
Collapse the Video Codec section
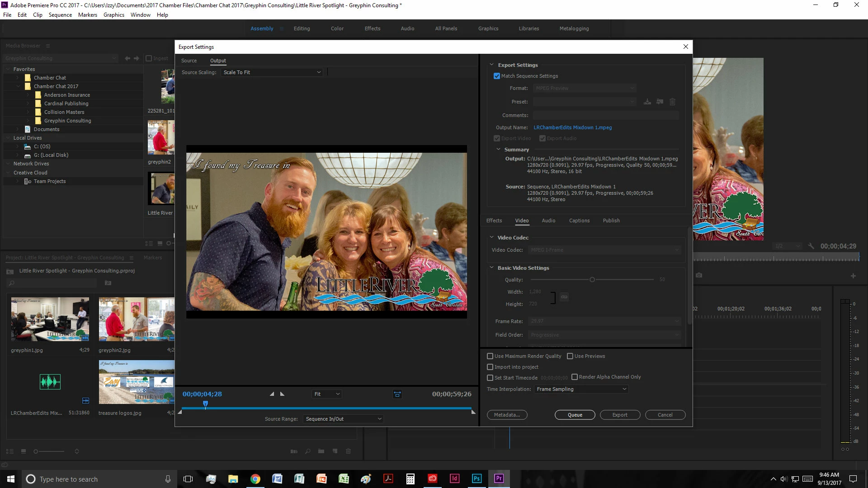pos(491,237)
